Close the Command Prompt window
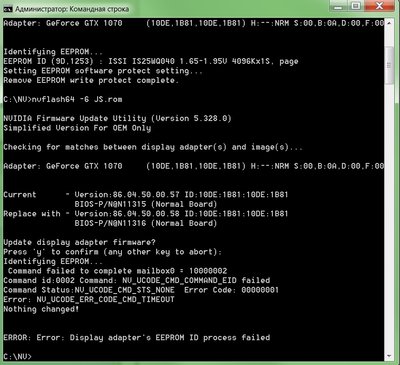This screenshot has height=365, width=400. (379, 6)
